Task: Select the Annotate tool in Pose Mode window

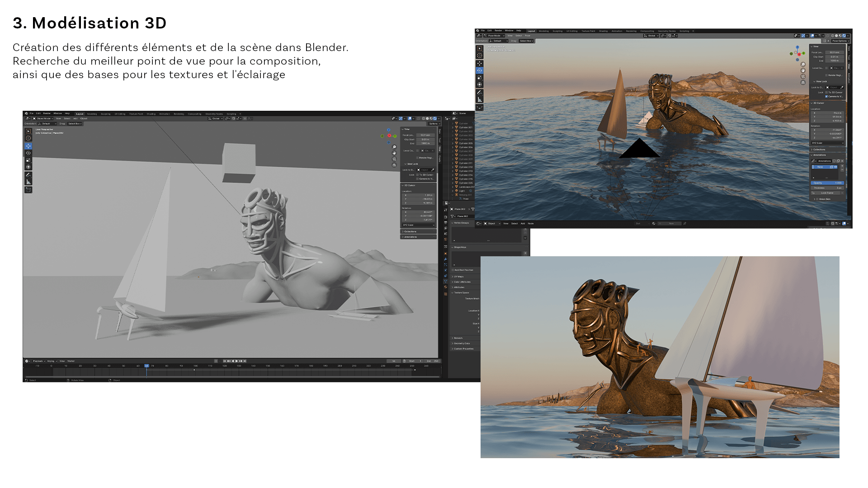Action: (480, 92)
